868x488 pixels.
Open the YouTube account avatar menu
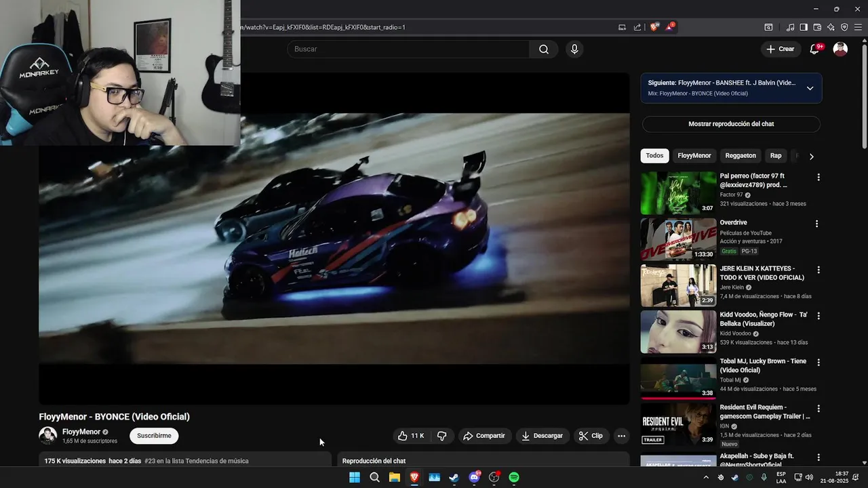click(x=840, y=49)
